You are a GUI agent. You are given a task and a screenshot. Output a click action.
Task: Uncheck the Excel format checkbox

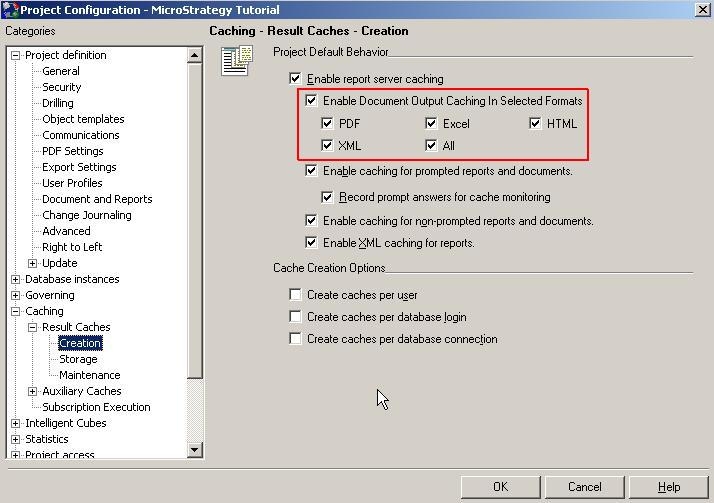(x=431, y=123)
